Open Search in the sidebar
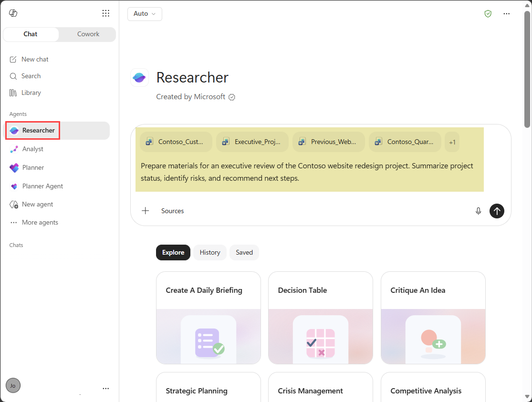The height and width of the screenshot is (402, 532). [x=25, y=76]
